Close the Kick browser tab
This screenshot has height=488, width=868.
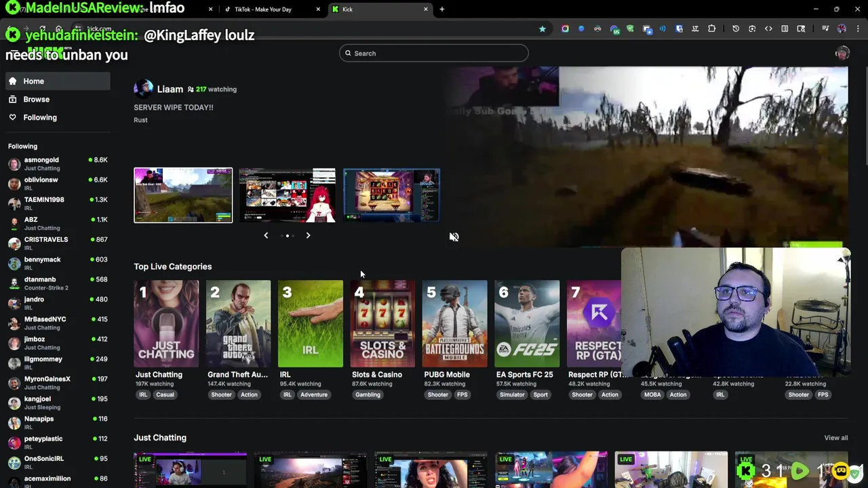pyautogui.click(x=426, y=9)
